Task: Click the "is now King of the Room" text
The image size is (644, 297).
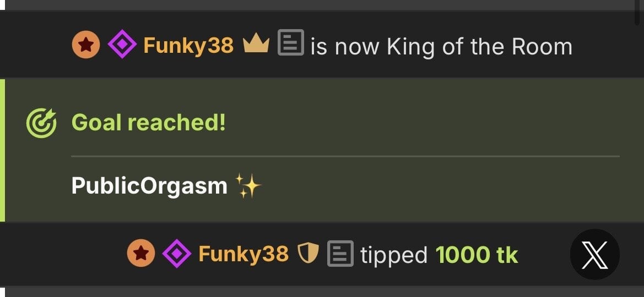Action: [x=441, y=47]
